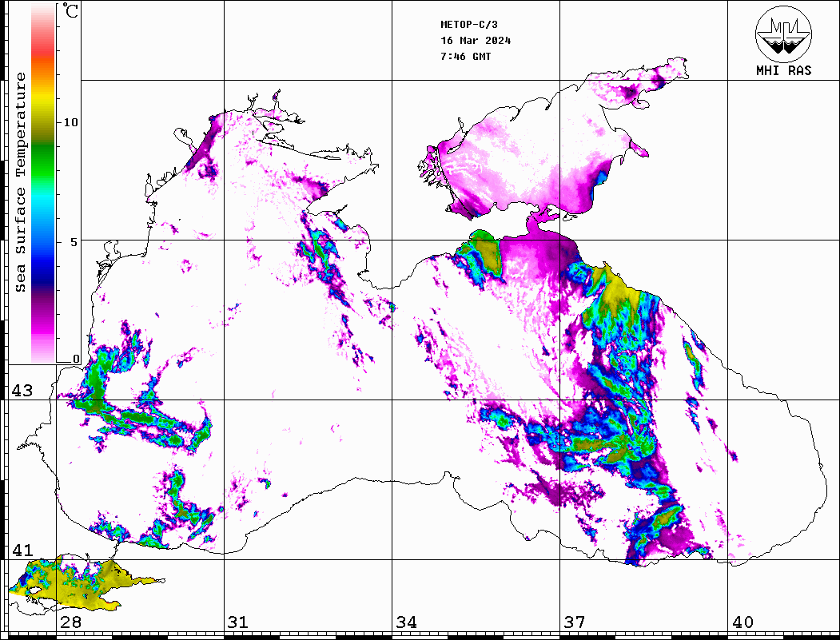Click the '7:46 GMT' time text

[x=466, y=56]
